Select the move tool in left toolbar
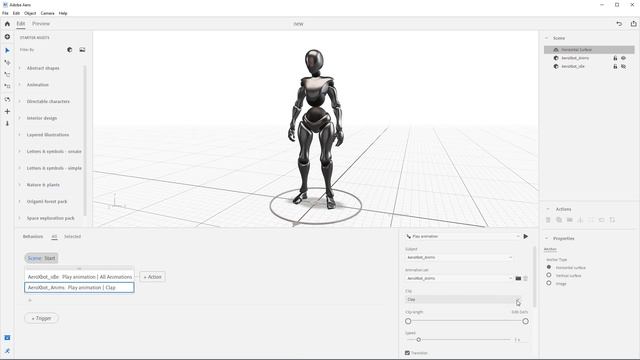This screenshot has height=360, width=640. pos(7,62)
